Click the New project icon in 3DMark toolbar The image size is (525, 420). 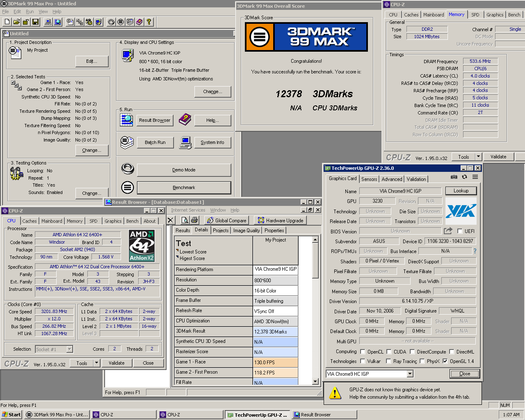[x=7, y=22]
